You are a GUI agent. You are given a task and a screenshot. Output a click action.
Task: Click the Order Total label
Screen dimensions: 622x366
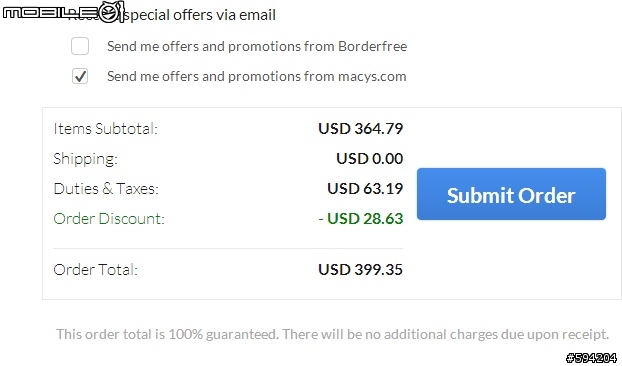[x=95, y=270]
